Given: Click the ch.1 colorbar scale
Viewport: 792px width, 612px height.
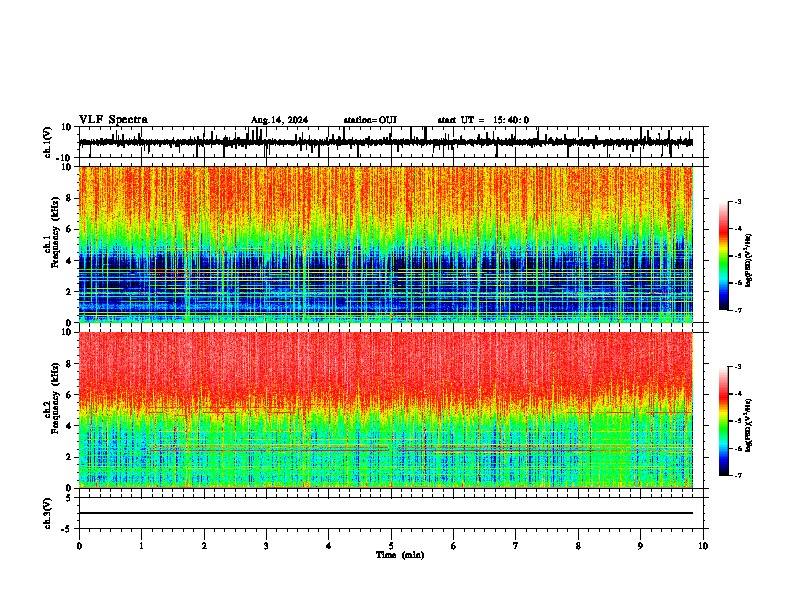Looking at the screenshot, I should click(723, 256).
